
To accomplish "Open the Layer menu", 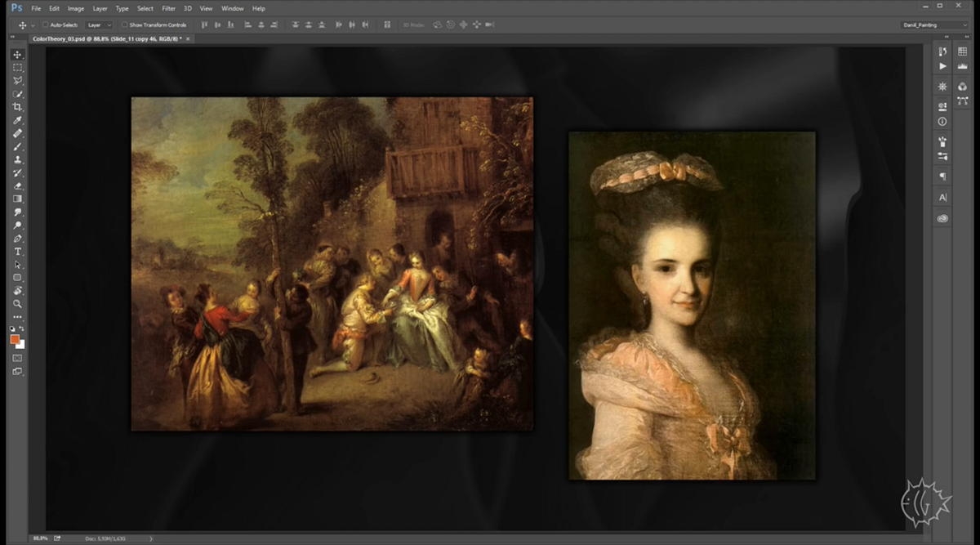I will 100,8.
